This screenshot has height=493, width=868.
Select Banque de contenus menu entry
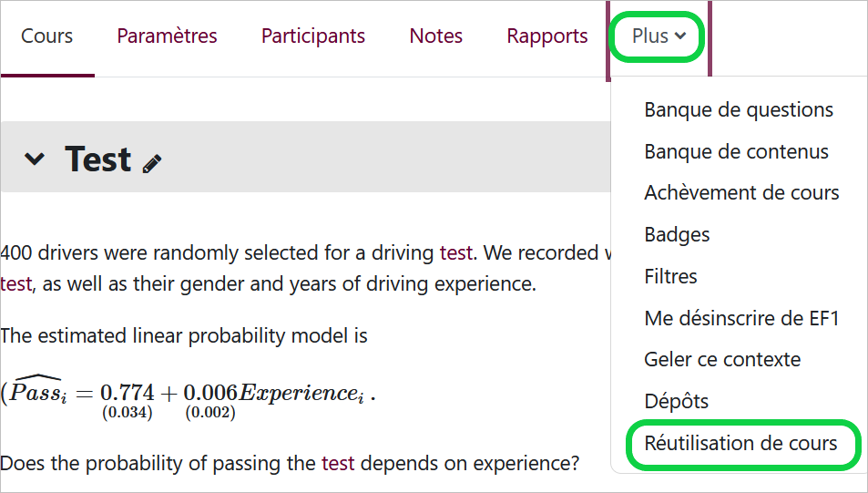pos(736,151)
